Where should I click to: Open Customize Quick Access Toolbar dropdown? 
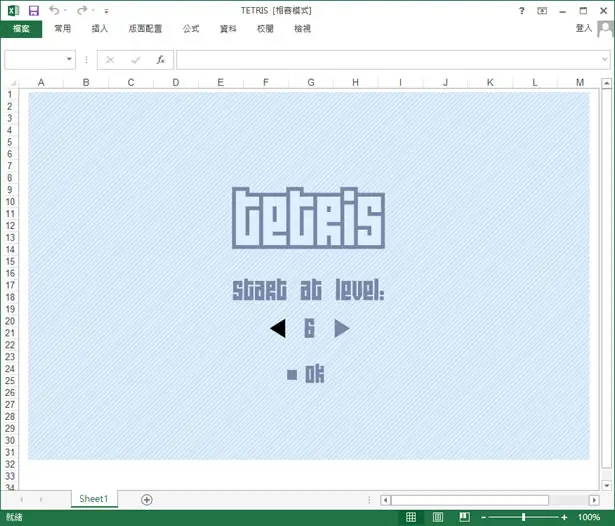(106, 11)
